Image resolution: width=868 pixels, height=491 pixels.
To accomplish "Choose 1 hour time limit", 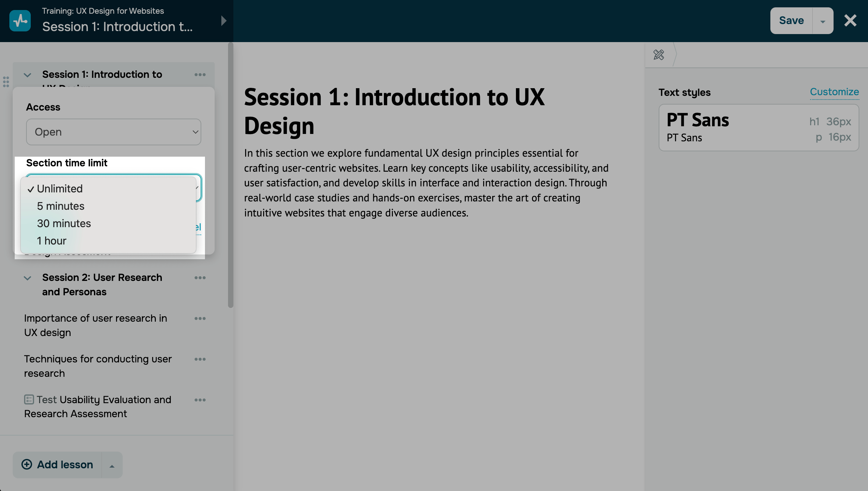I will [51, 241].
